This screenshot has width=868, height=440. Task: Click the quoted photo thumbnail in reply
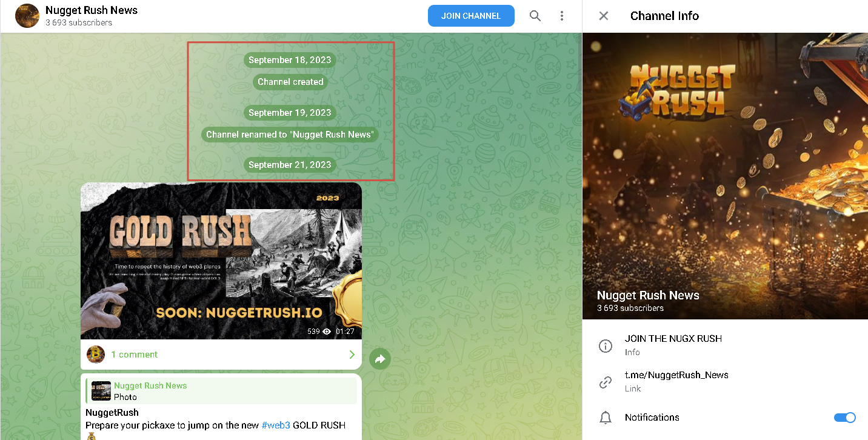point(101,391)
